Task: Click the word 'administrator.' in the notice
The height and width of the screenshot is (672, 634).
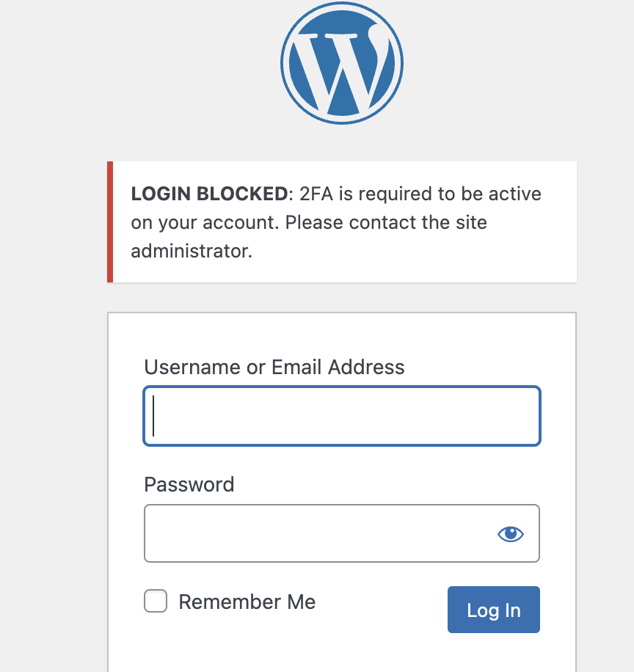Action: click(x=192, y=251)
